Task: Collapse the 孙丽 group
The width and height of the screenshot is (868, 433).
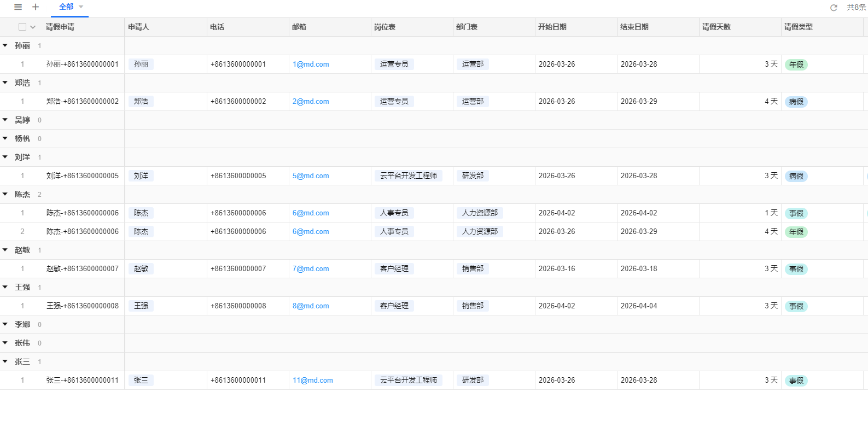Action: pos(5,46)
